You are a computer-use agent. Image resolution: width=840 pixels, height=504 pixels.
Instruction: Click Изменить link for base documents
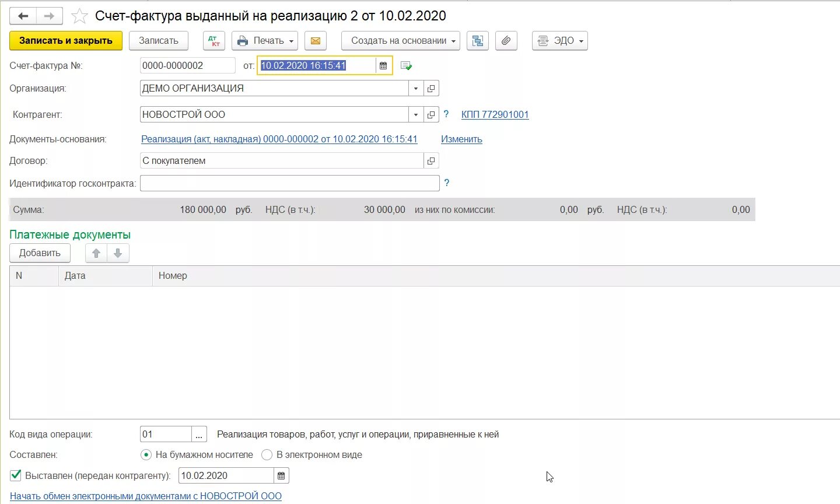461,139
